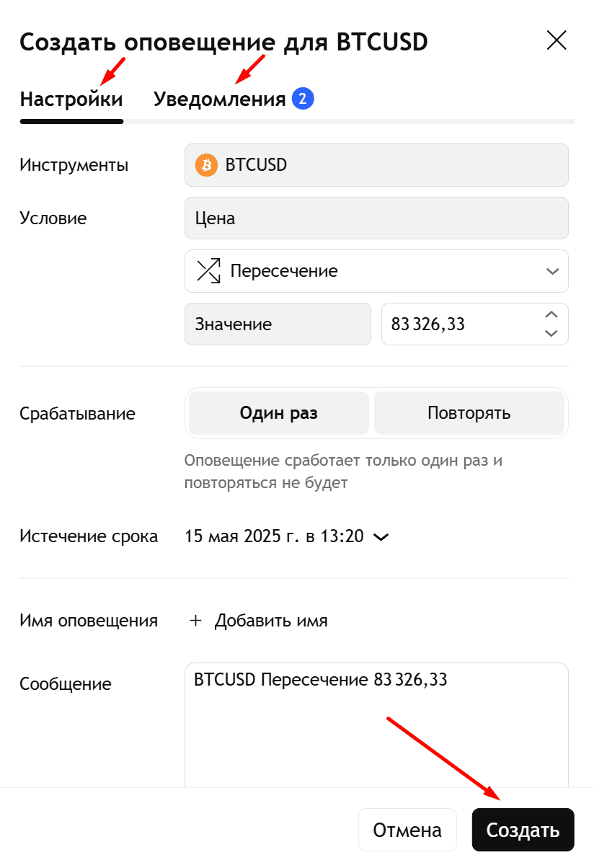Click the crossing arrows icon beside Пересечение
This screenshot has height=868, width=594.
208,271
